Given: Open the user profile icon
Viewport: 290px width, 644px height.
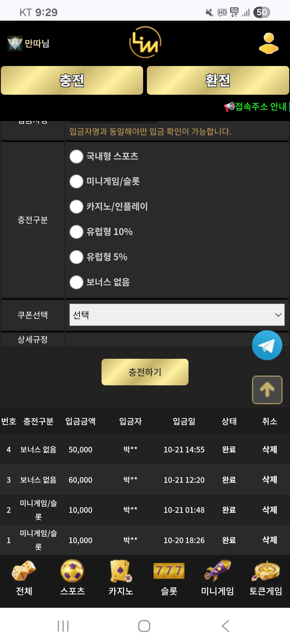Looking at the screenshot, I should click(269, 43).
